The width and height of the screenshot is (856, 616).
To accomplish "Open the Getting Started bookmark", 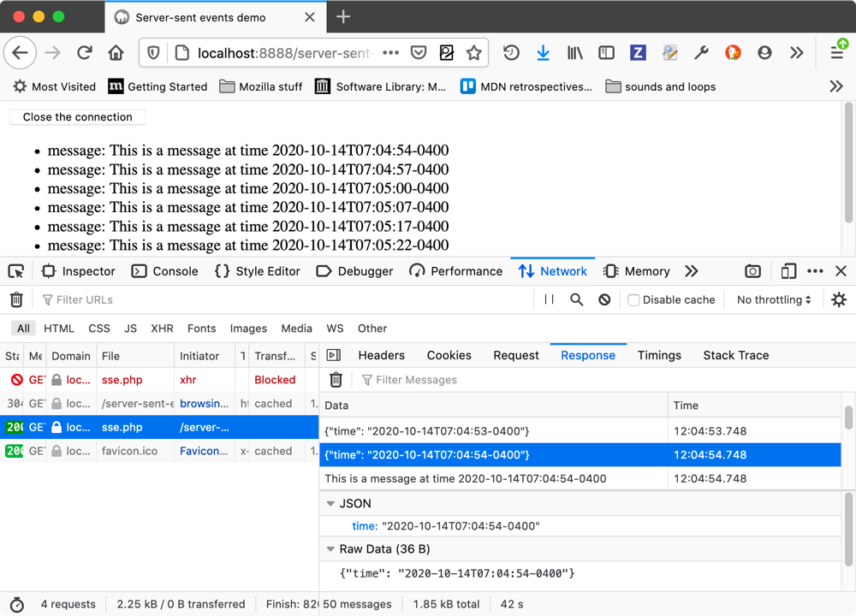I will (x=158, y=86).
